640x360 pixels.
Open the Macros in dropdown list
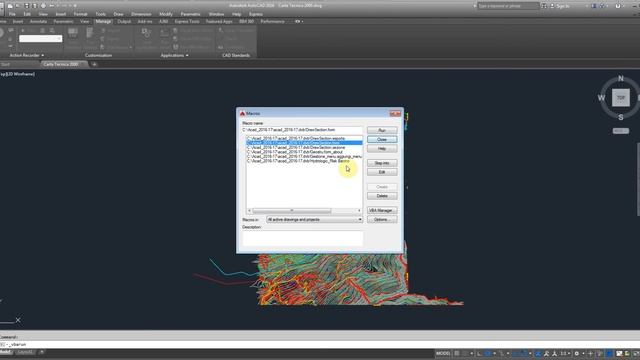point(314,220)
